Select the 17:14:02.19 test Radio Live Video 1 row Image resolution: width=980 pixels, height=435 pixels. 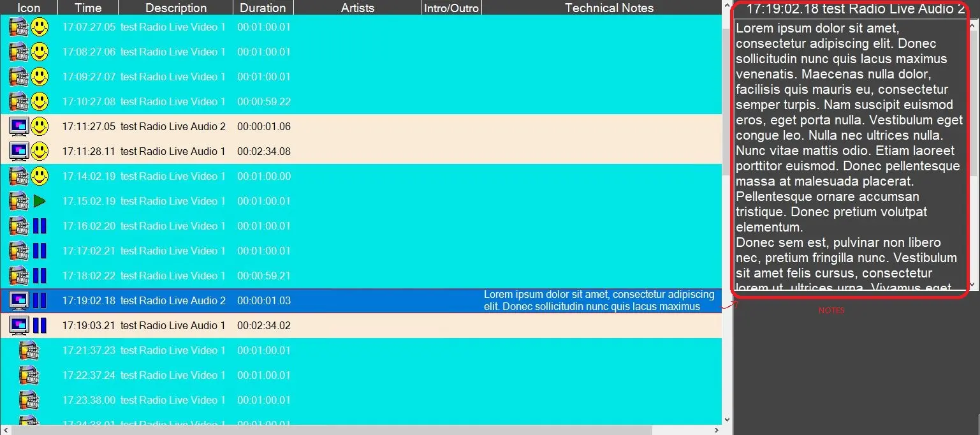(x=172, y=177)
